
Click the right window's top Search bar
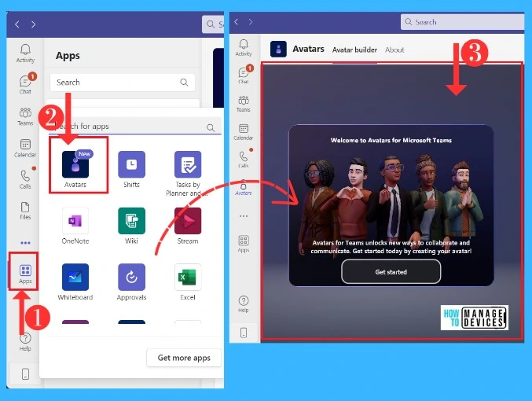pyautogui.click(x=462, y=22)
